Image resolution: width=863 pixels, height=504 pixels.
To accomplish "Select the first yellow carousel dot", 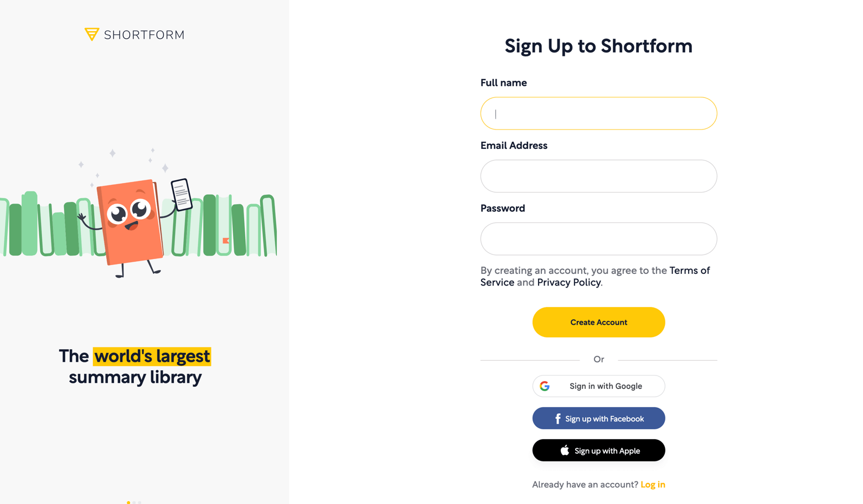I will pyautogui.click(x=128, y=502).
